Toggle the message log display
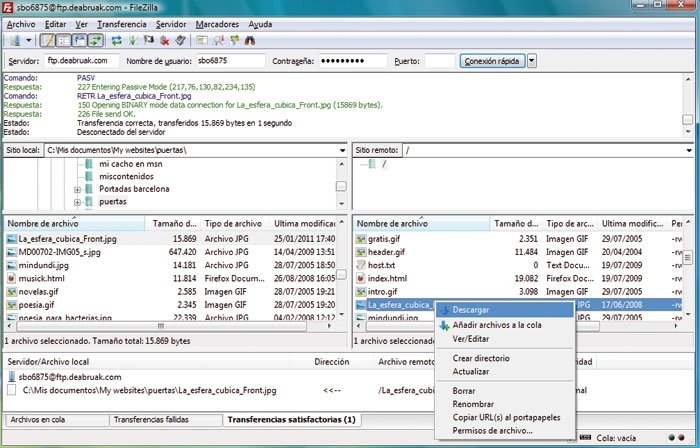Screen dimensions: 700x448 tap(47, 41)
